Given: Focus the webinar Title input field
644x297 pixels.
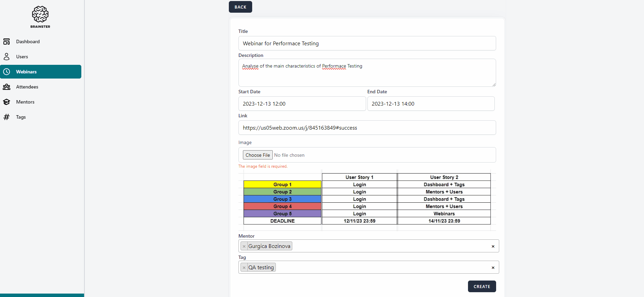Looking at the screenshot, I should [x=367, y=43].
